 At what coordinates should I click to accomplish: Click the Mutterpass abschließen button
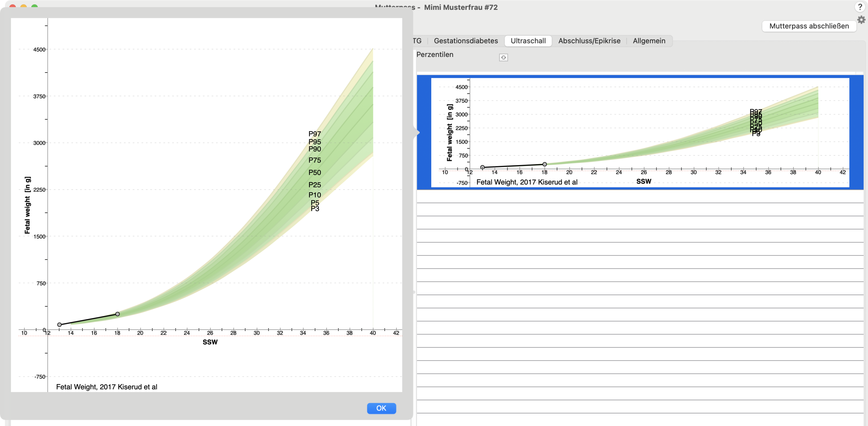pos(809,26)
